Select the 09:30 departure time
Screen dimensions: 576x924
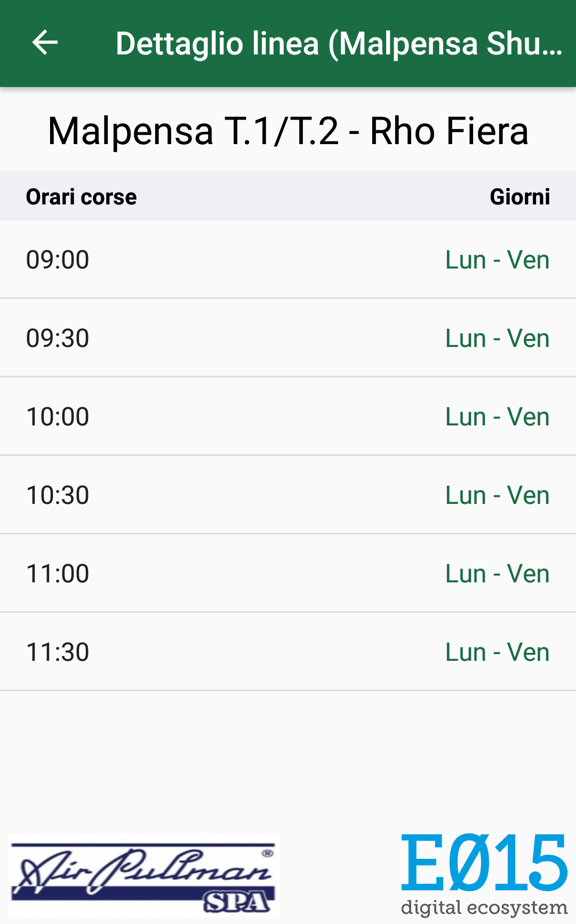click(x=58, y=338)
